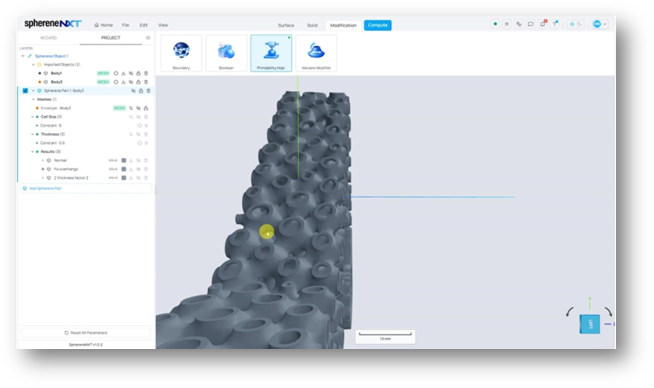This screenshot has width=654, height=388.
Task: Click the blue Compute button
Action: tap(377, 25)
